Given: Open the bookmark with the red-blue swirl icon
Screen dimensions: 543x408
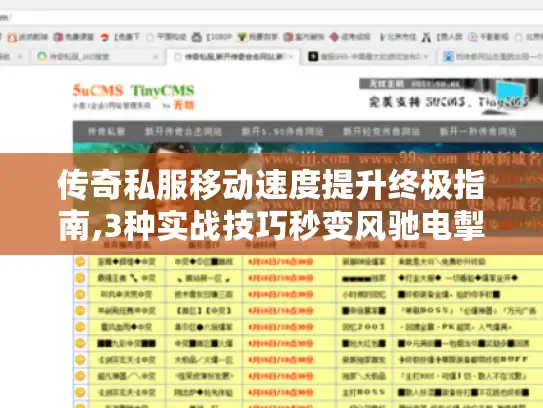Looking at the screenshot, I should pyautogui.click(x=120, y=37).
